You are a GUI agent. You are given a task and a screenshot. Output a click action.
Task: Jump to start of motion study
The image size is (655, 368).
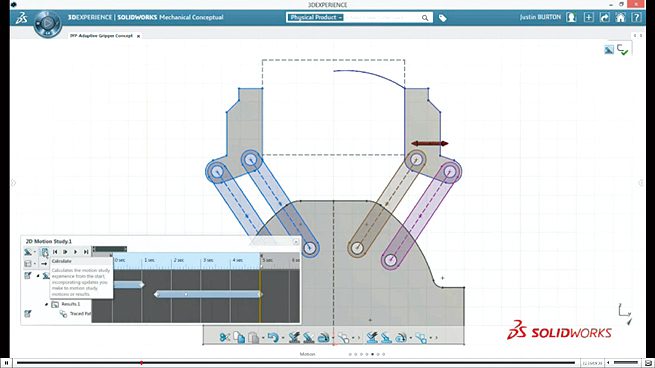click(x=55, y=252)
